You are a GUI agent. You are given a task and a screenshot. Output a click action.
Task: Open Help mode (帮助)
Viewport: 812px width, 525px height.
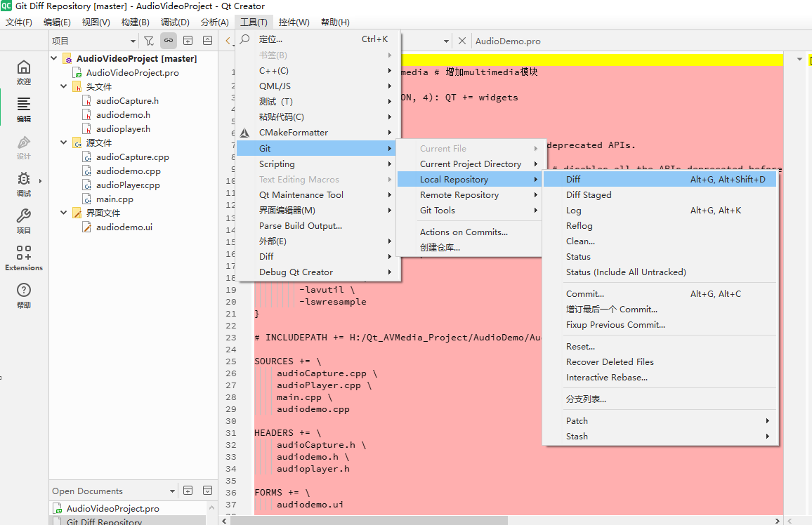(24, 296)
